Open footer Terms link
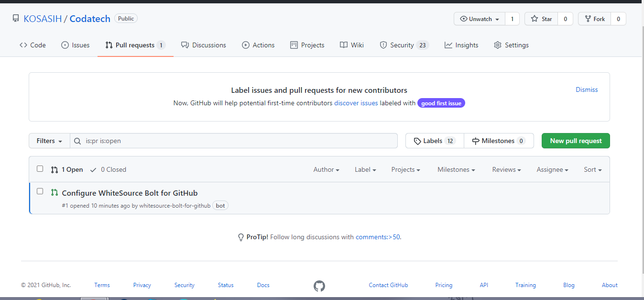 click(102, 285)
